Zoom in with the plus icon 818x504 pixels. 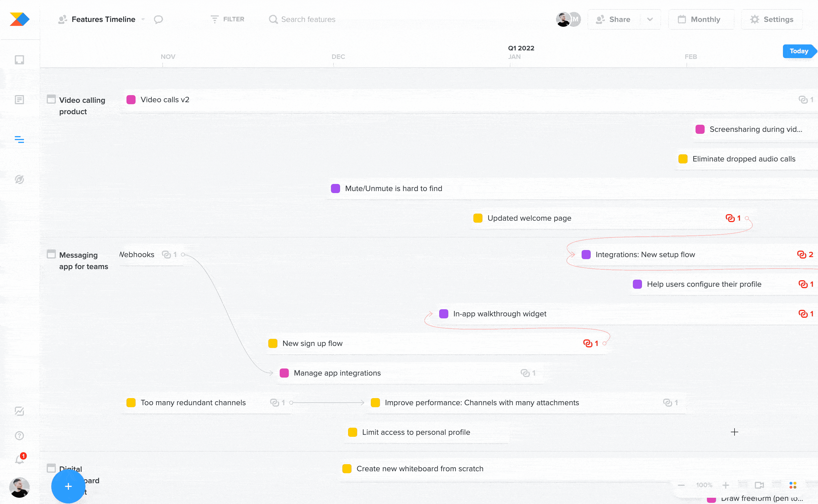pos(726,485)
